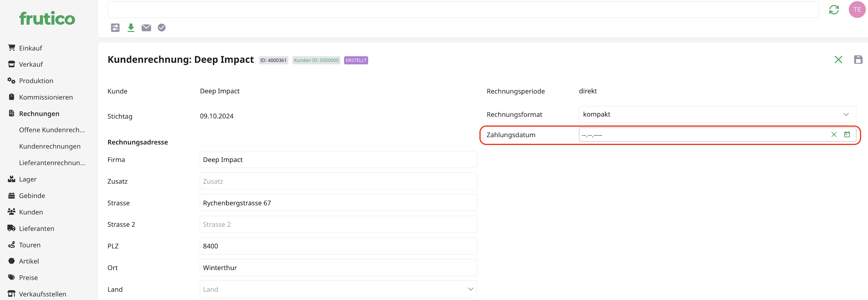Open the Zahlungsdatum calendar picker
The image size is (868, 300).
coord(847,135)
